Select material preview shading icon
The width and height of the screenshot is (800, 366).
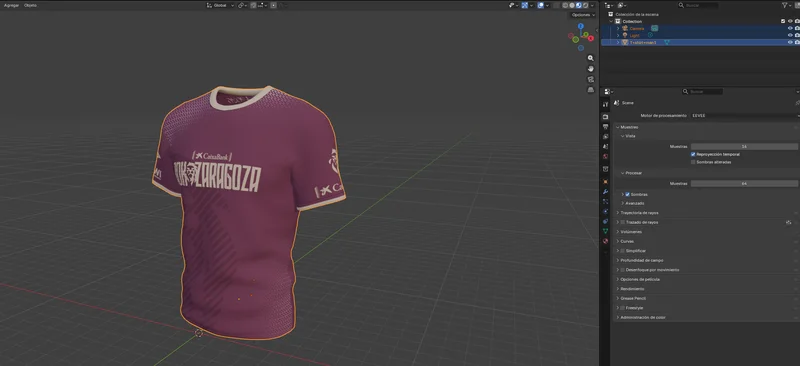coord(579,5)
